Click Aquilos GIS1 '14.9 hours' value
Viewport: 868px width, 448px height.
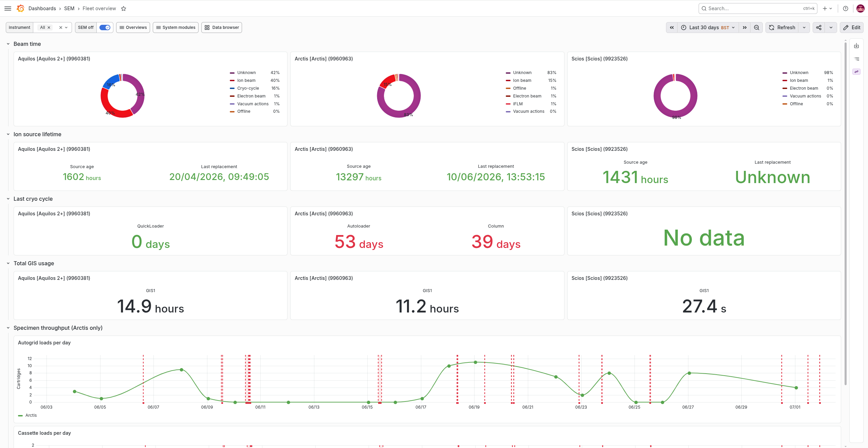pyautogui.click(x=151, y=306)
